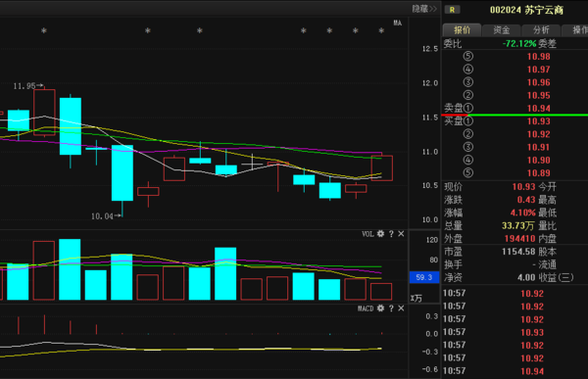Open MACD indicator settings gear

click(380, 308)
